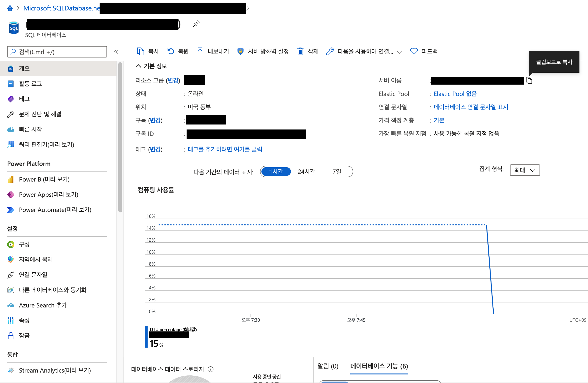Viewport: 588px width, 383px height.
Task: Click the copy to clipboard icon beside server name
Action: 529,81
